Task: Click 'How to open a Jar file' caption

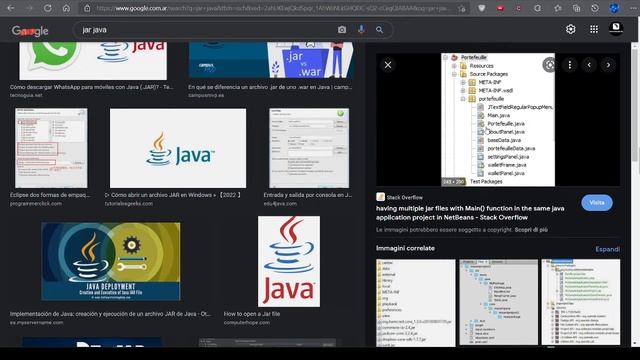Action: 252,314
